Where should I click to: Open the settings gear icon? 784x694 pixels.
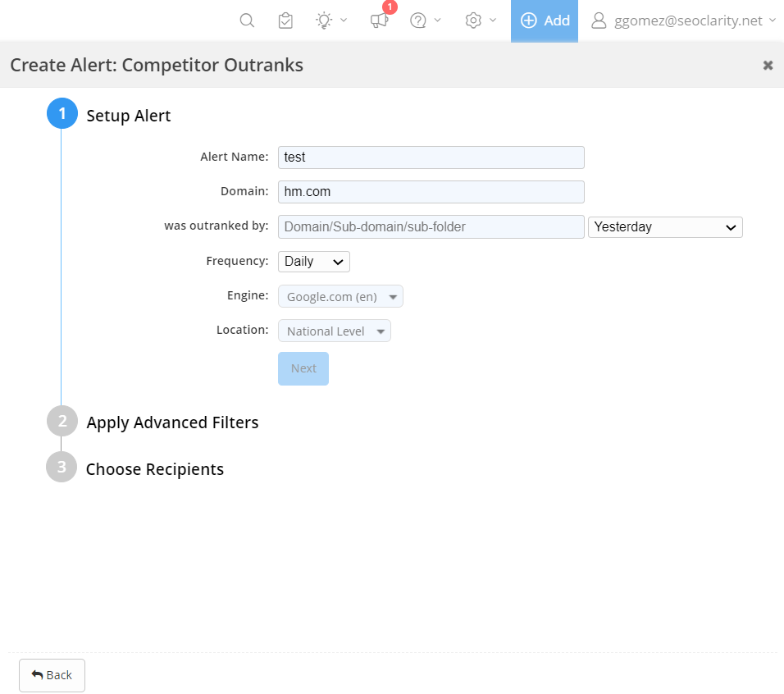[x=473, y=21]
